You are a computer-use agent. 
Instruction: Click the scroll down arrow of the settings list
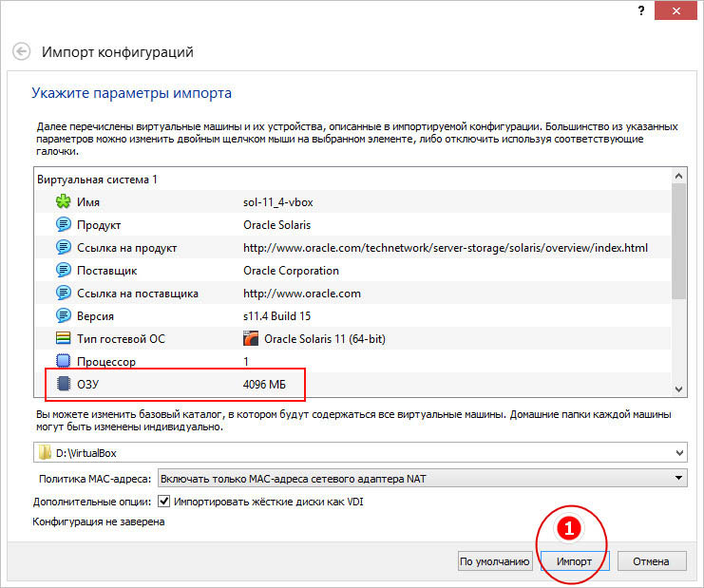679,389
